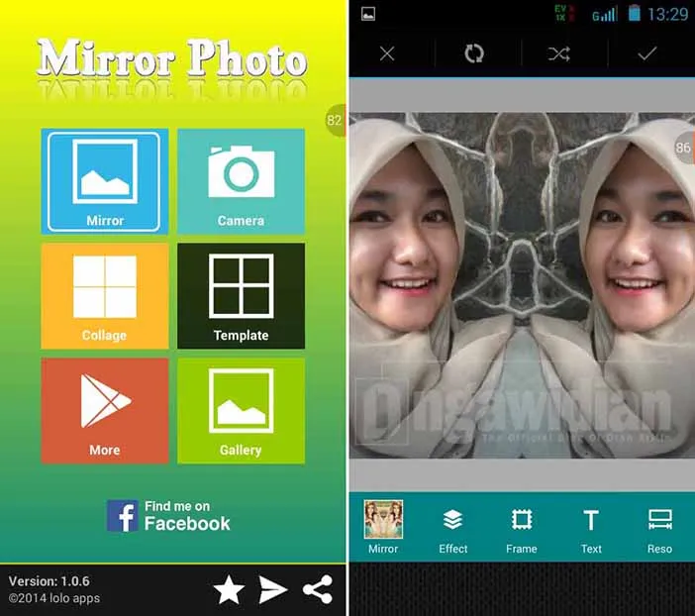Screen dimensions: 695x616
Task: Tap the More tile with Play icon
Action: 105,411
